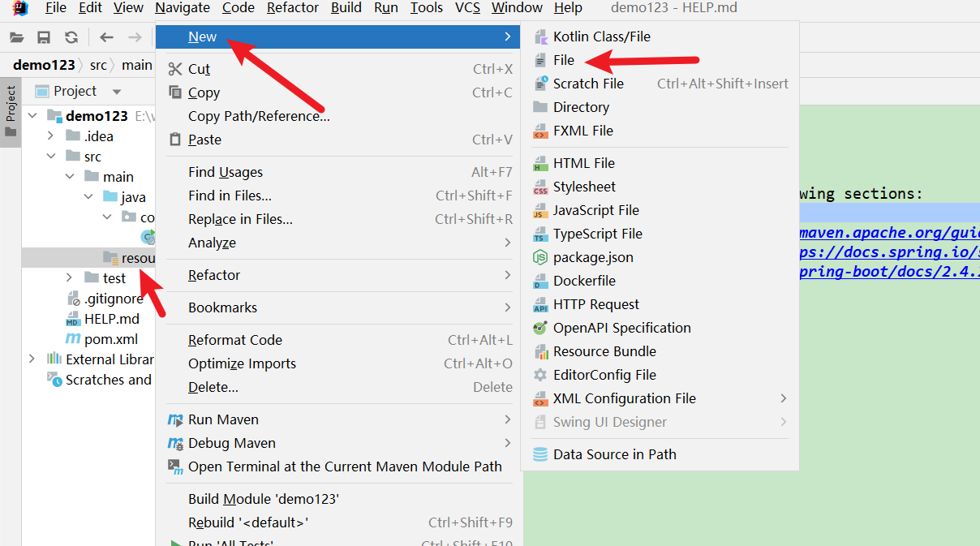
Task: Click the docs.spring.io link in editor
Action: [889, 252]
